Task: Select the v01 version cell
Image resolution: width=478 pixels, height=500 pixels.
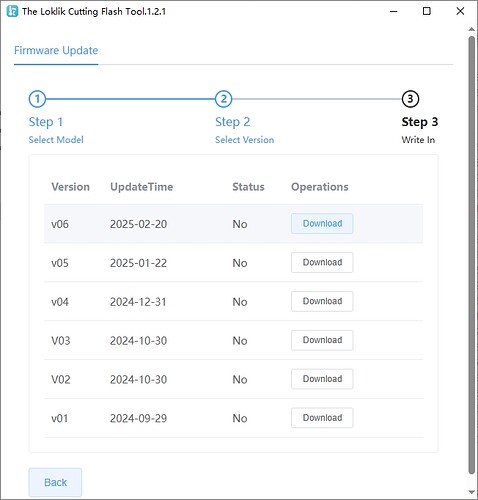Action: (60, 418)
